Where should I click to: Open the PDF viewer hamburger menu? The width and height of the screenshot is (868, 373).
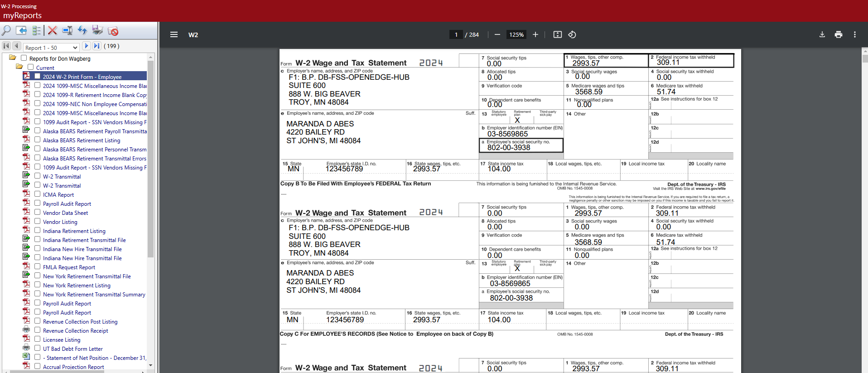174,34
